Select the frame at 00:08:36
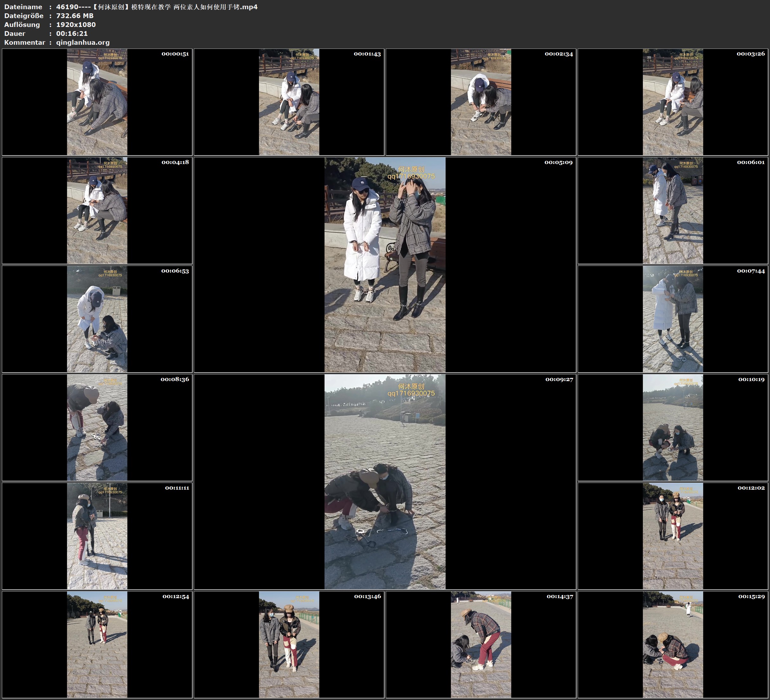This screenshot has height=700, width=770. click(x=97, y=427)
